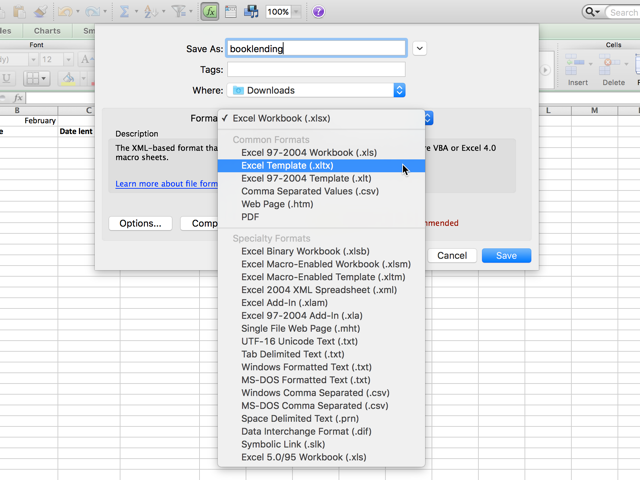Image resolution: width=640 pixels, height=480 pixels.
Task: Click the Insert cells icon
Action: point(578,66)
